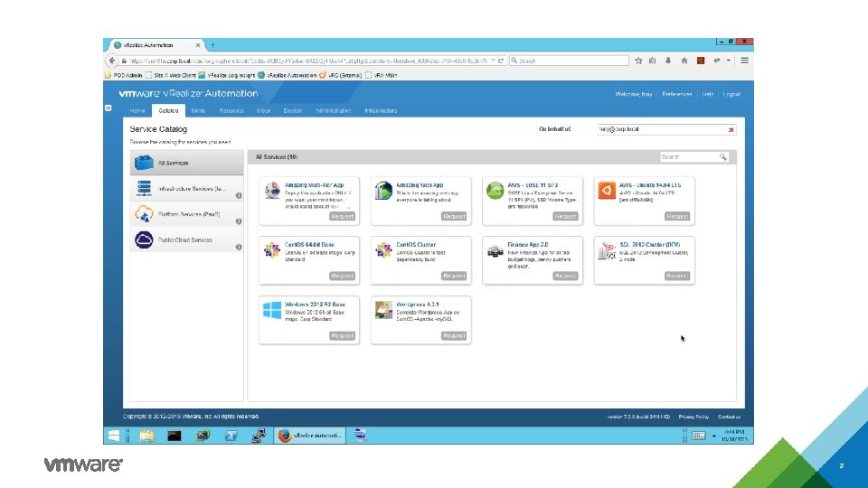This screenshot has width=868, height=488.
Task: Switch to the Requests tab
Action: click(231, 110)
